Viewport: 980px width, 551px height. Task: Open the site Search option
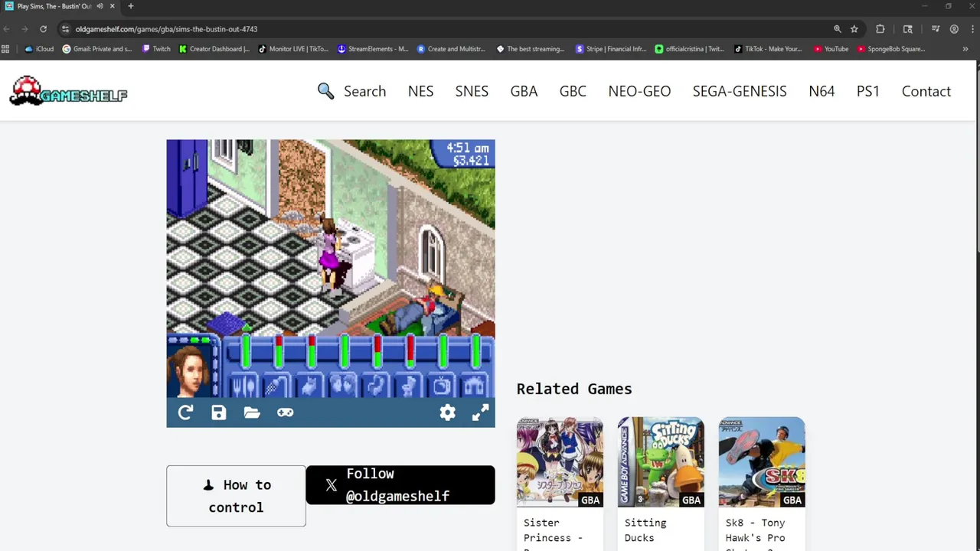[x=351, y=91]
